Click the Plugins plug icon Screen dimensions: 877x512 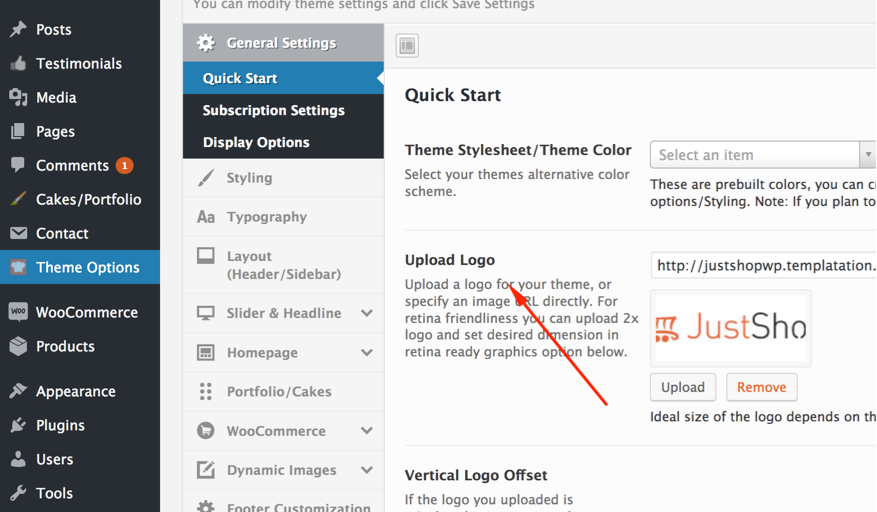pyautogui.click(x=18, y=425)
